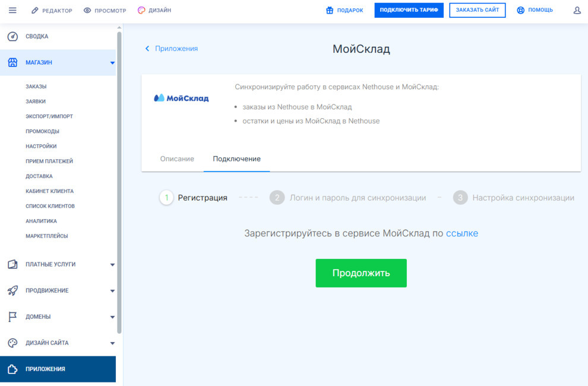Click the pencil icon beside Редактор

tap(34, 11)
